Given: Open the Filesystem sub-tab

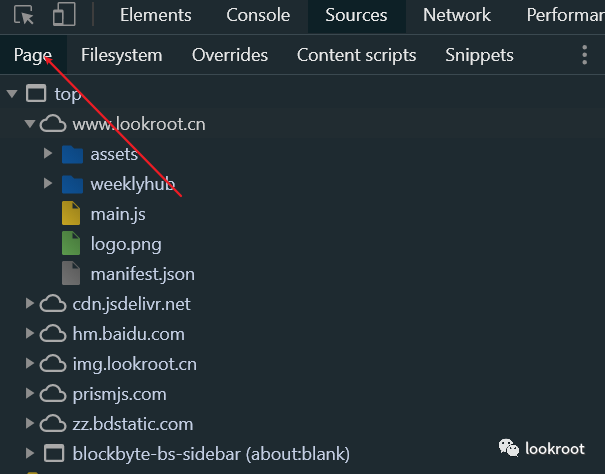Looking at the screenshot, I should click(122, 55).
